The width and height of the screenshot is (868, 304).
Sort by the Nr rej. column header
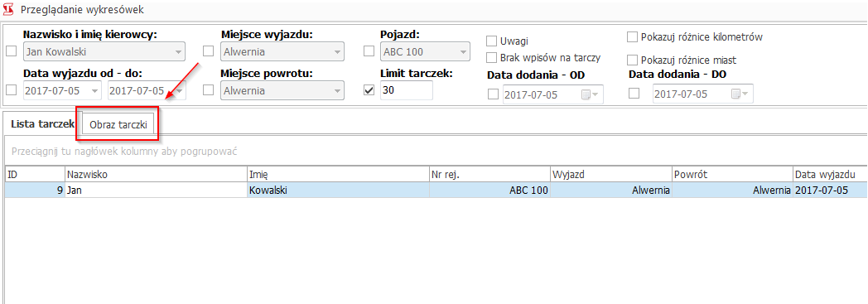pyautogui.click(x=490, y=175)
